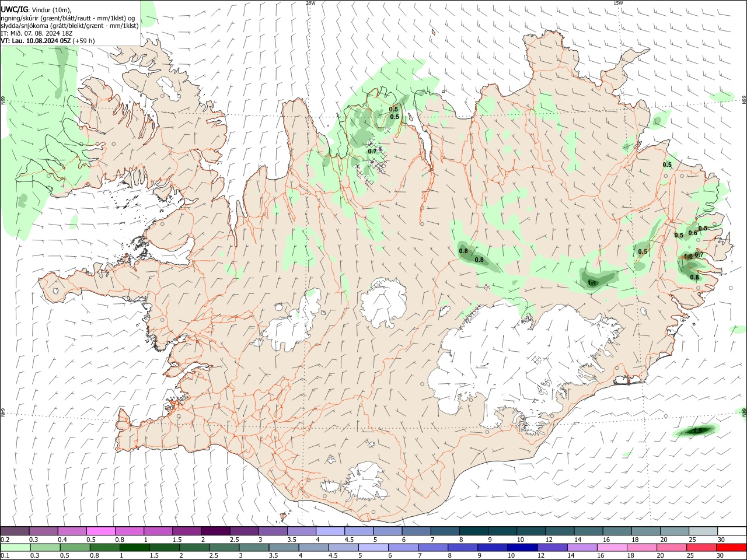
Task: Pick the red-pink swatch starting at 25, lower scale
Action: pos(701,547)
